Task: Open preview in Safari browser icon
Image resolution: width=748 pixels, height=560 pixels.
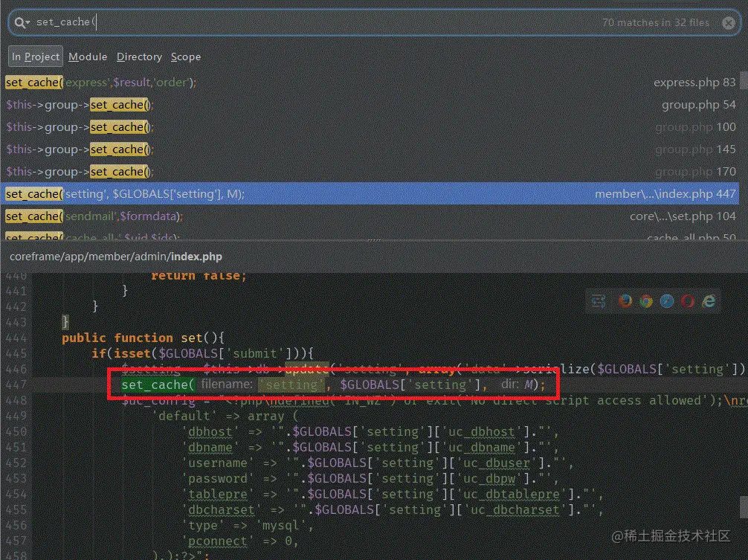Action: click(x=667, y=301)
